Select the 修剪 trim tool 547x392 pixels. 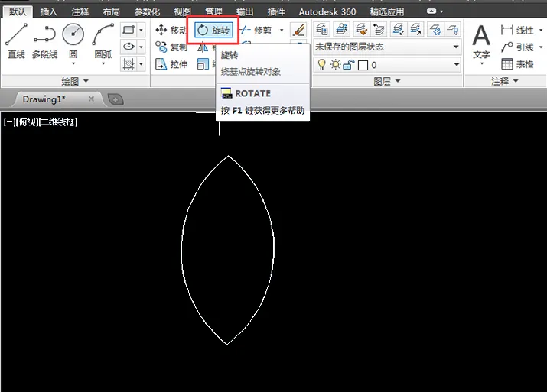[x=256, y=30]
